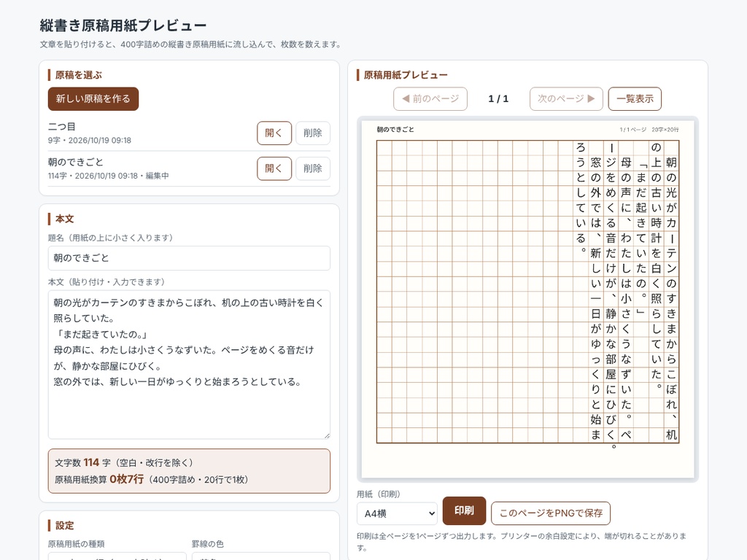Click the 原稿用紙プレビュー panel heading
The height and width of the screenshot is (560, 747).
[x=406, y=75]
